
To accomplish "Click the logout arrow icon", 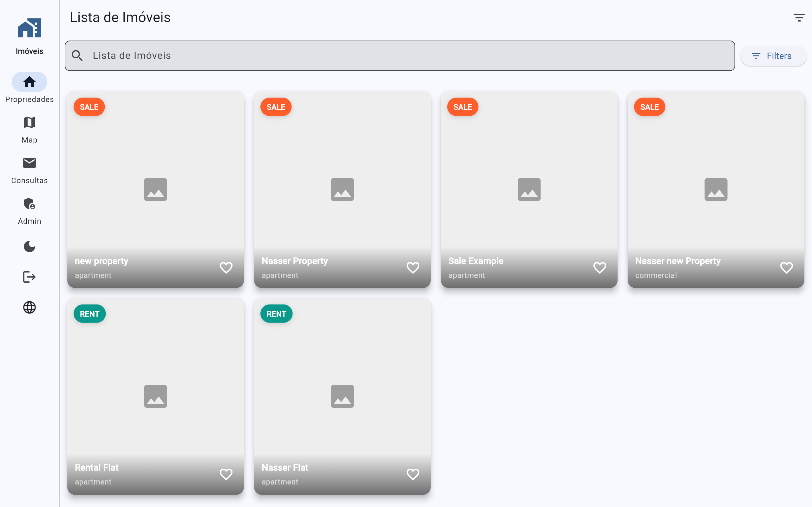I will coord(29,277).
